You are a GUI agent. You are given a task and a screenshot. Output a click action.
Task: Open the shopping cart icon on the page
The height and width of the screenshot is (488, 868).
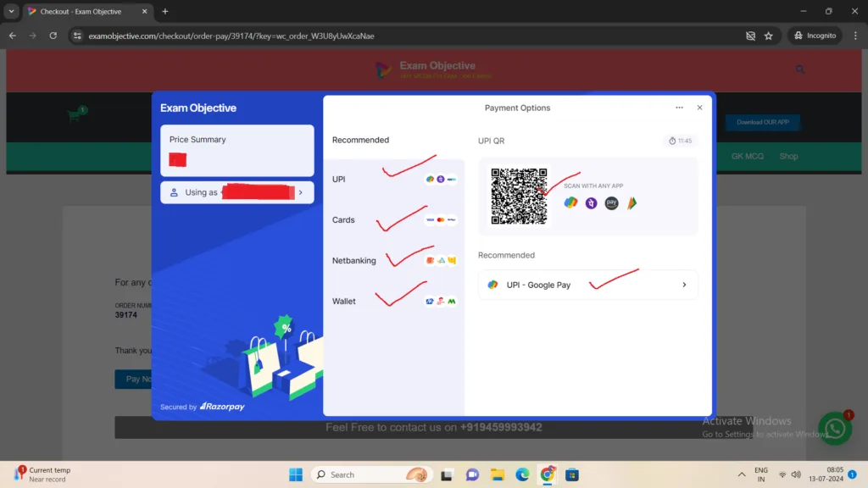click(75, 115)
